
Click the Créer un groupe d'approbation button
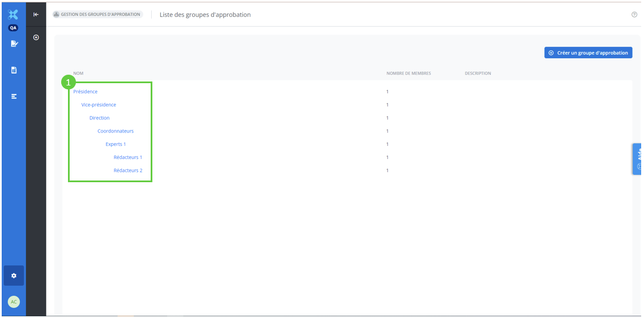click(588, 53)
